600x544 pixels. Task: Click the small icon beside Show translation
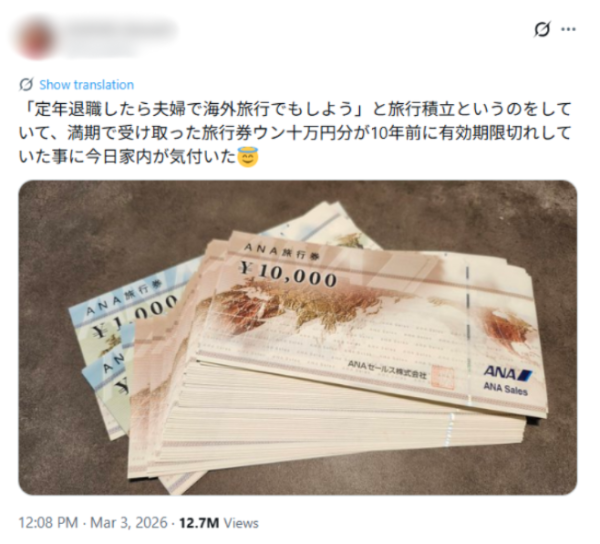[x=26, y=85]
